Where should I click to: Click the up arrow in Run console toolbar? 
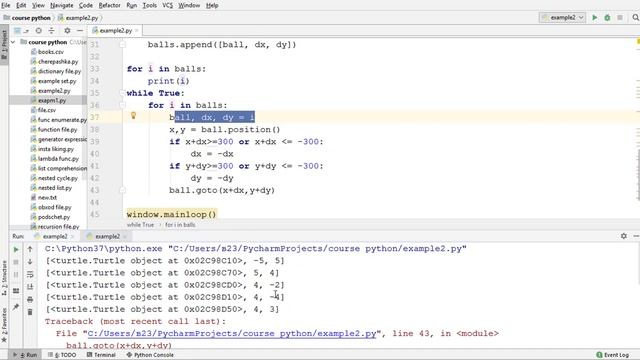(30, 249)
